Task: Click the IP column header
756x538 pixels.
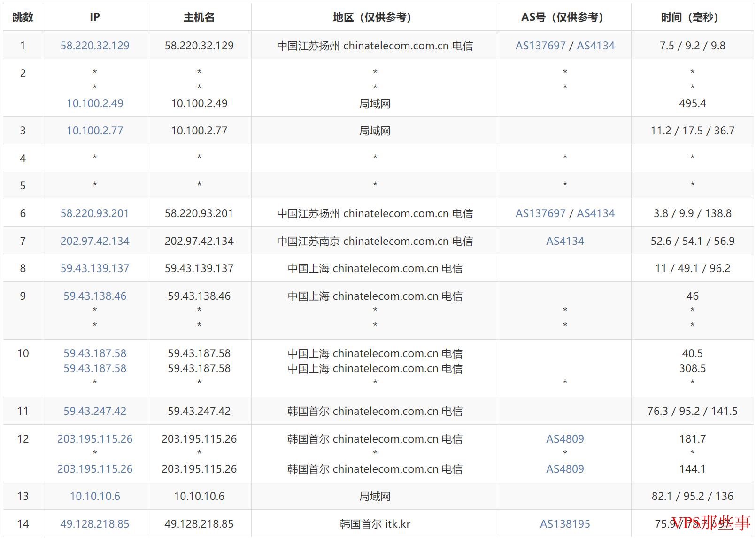Action: pos(95,17)
